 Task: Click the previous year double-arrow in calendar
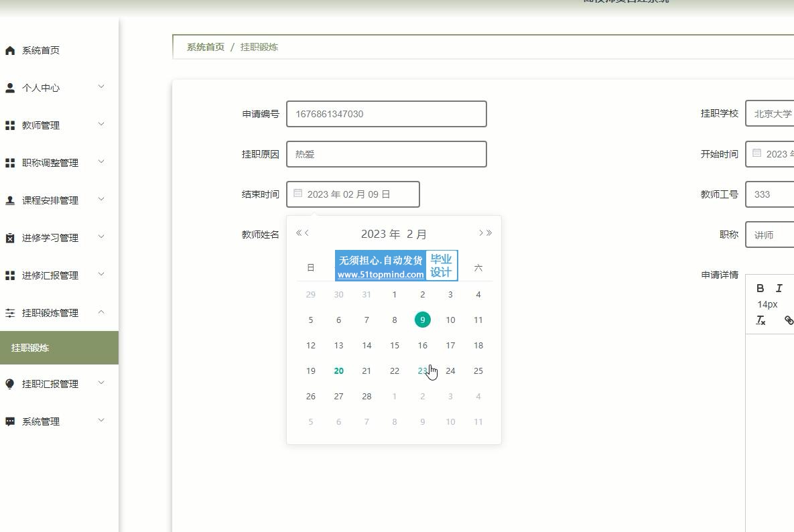click(x=298, y=233)
